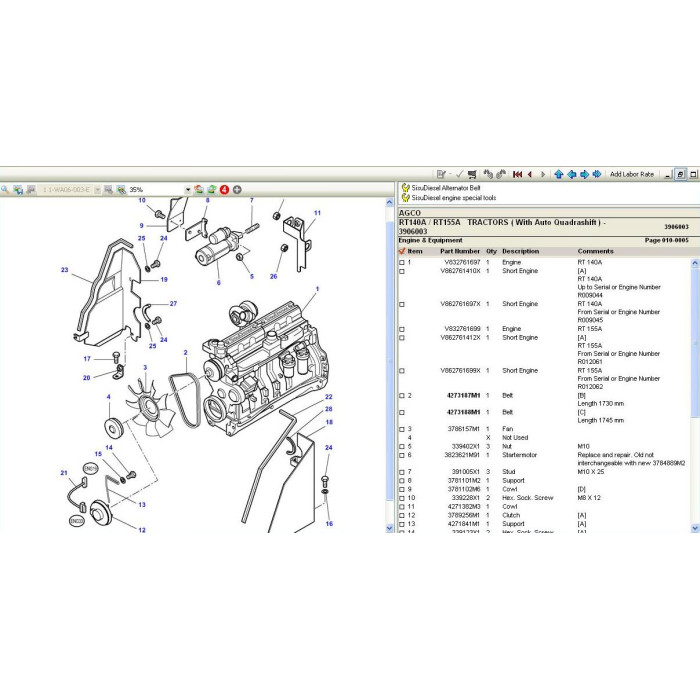This screenshot has width=700, height=700.
Task: Click the save image icon in diagram toolbar
Action: tap(18, 190)
